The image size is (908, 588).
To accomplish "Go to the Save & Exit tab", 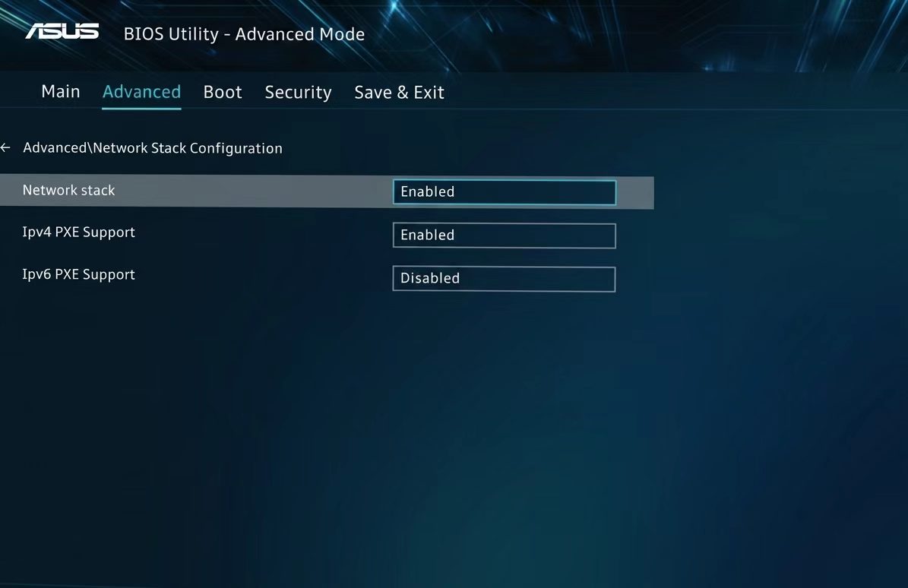I will tap(399, 93).
